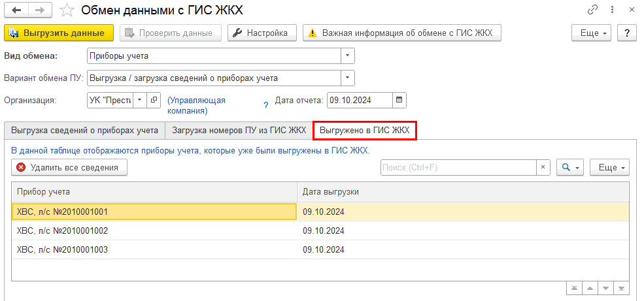Copy link using the chain icon

[x=593, y=10]
